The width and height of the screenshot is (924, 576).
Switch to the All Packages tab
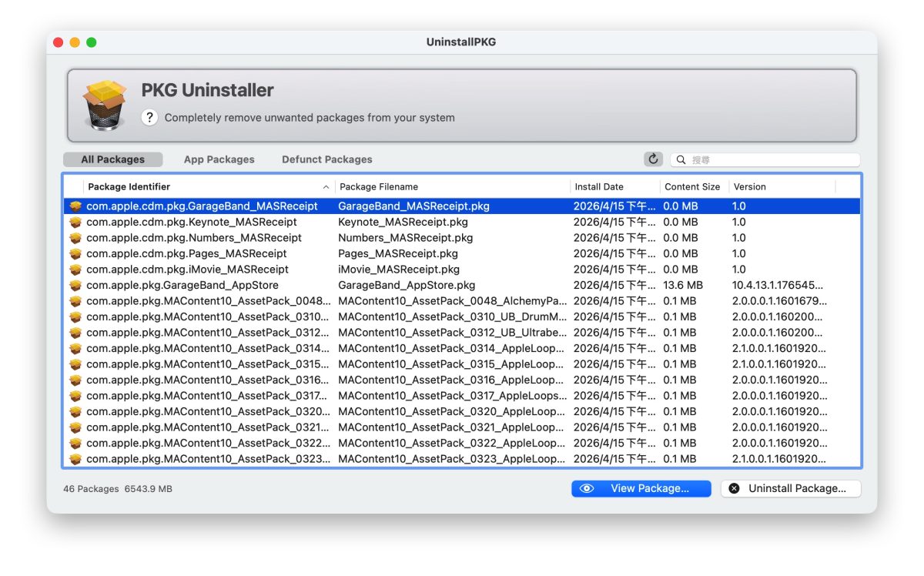point(113,159)
